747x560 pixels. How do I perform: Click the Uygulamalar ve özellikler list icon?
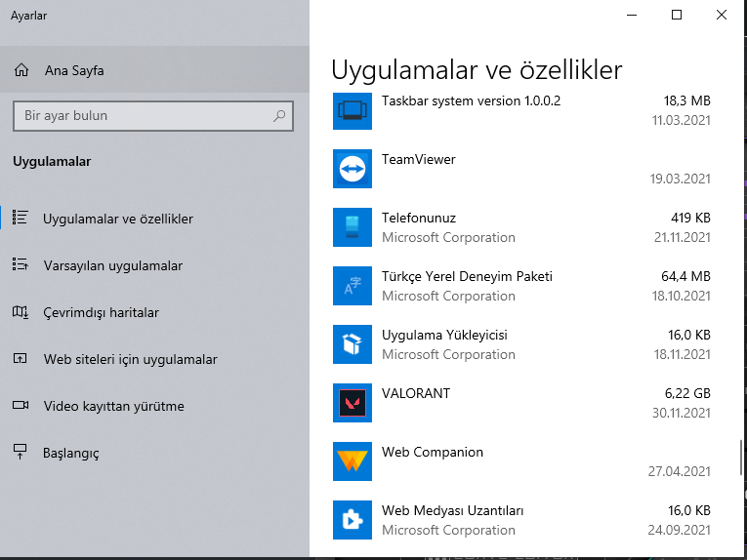[20, 218]
